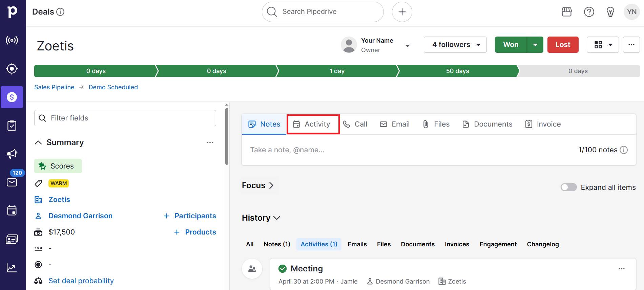Image resolution: width=644 pixels, height=290 pixels.
Task: Open the lightbulb Sales Assistant icon
Action: click(x=610, y=12)
